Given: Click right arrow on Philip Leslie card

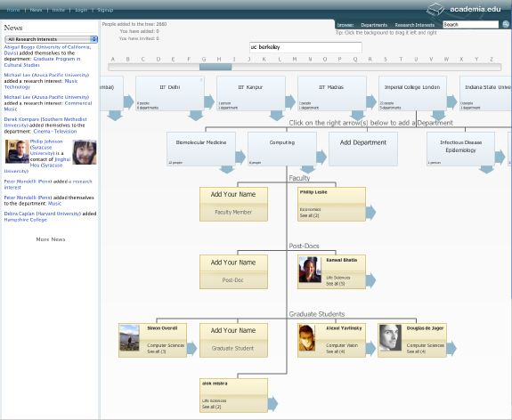Looking at the screenshot, I should (x=370, y=213).
